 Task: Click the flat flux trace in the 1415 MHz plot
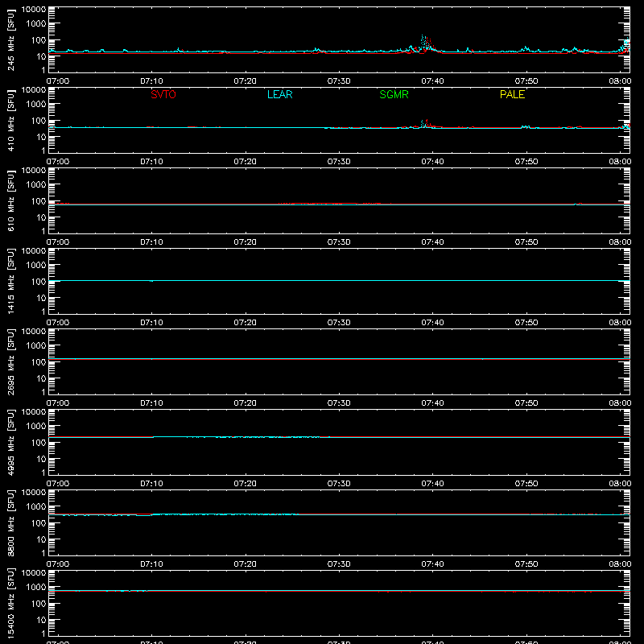click(339, 280)
